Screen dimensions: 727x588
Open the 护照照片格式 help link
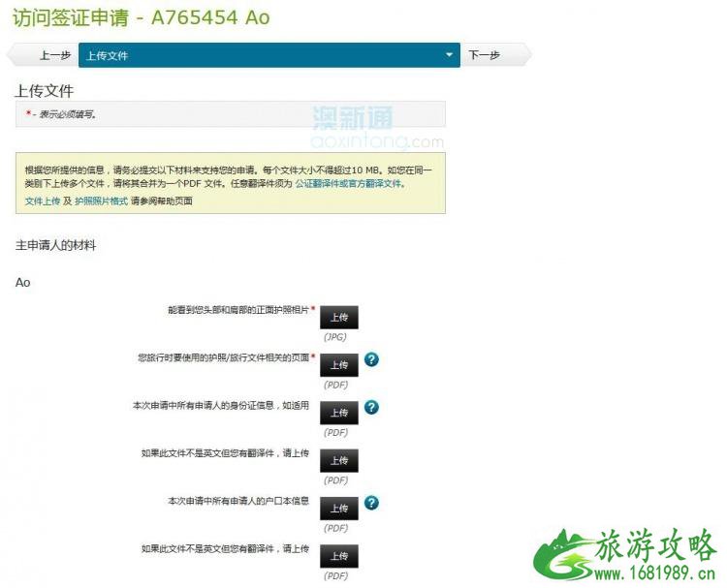101,201
